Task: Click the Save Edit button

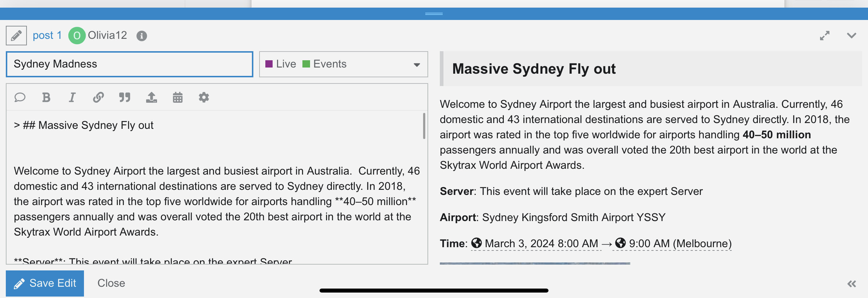Action: 45,283
